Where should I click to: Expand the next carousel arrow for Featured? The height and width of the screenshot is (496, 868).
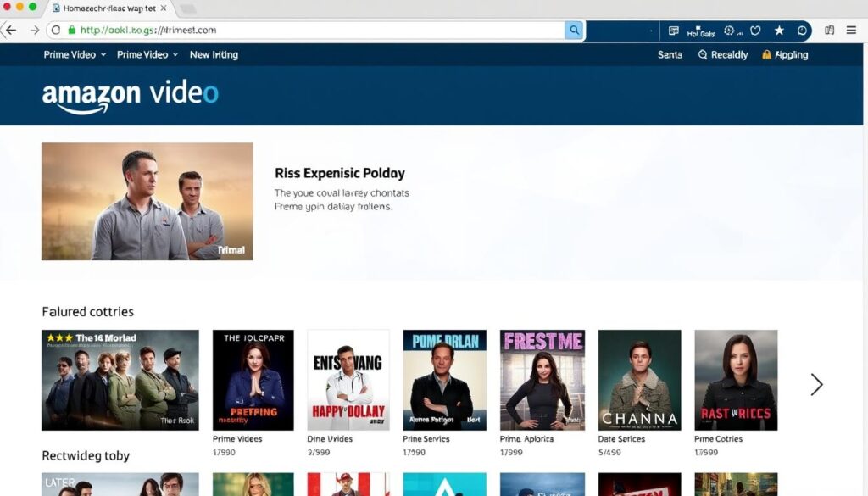[x=816, y=384]
